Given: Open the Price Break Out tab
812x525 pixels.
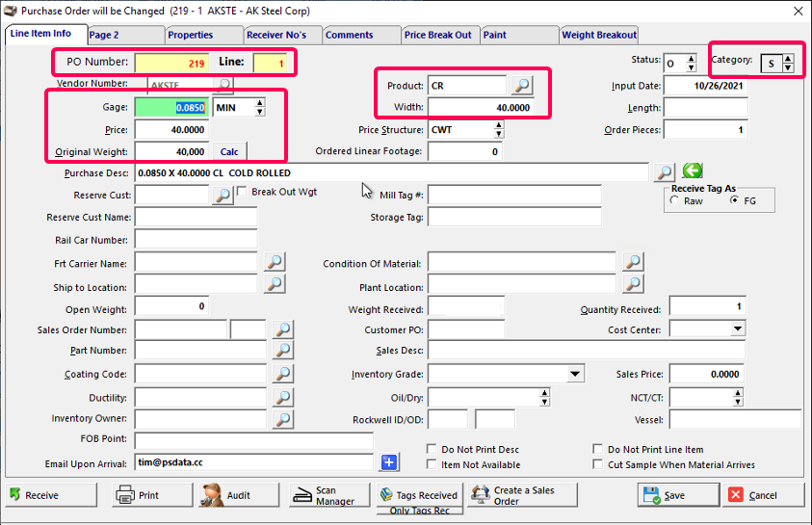Looking at the screenshot, I should [x=438, y=35].
